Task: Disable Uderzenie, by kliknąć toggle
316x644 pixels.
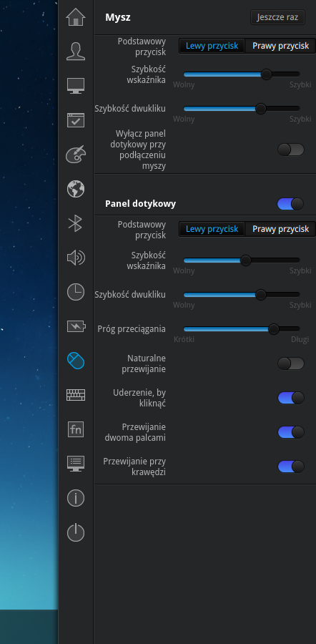Action: 290,398
